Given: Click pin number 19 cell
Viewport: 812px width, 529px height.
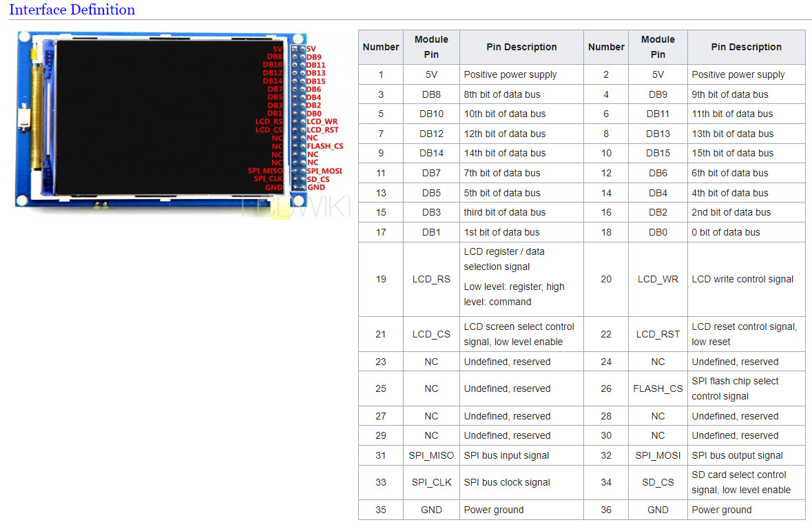Looking at the screenshot, I should click(381, 279).
